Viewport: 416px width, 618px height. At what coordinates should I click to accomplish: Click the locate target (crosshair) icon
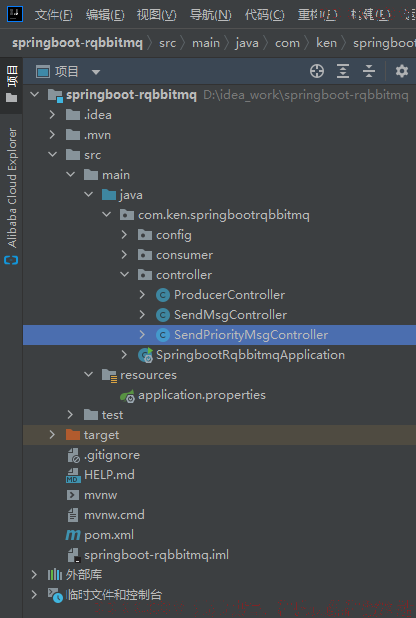click(317, 71)
